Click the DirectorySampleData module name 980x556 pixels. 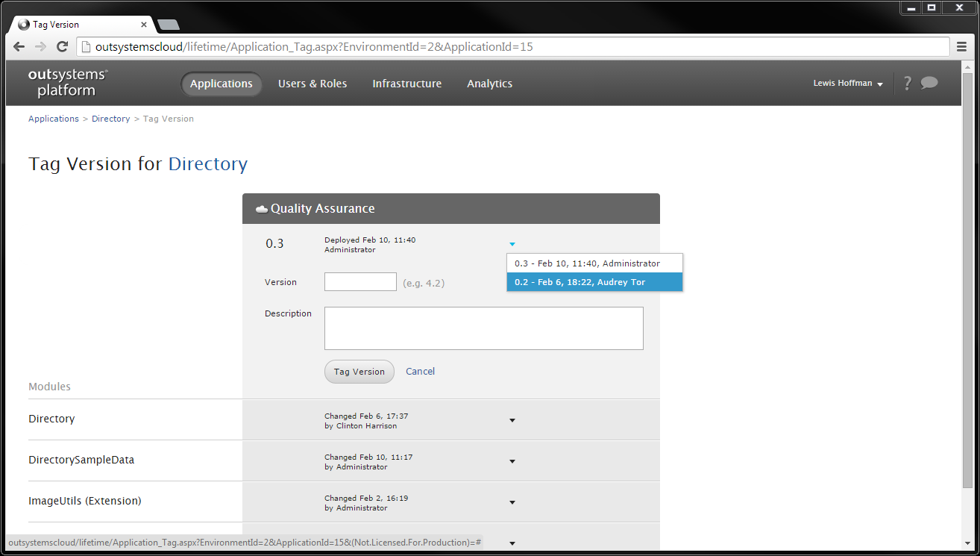(x=81, y=460)
